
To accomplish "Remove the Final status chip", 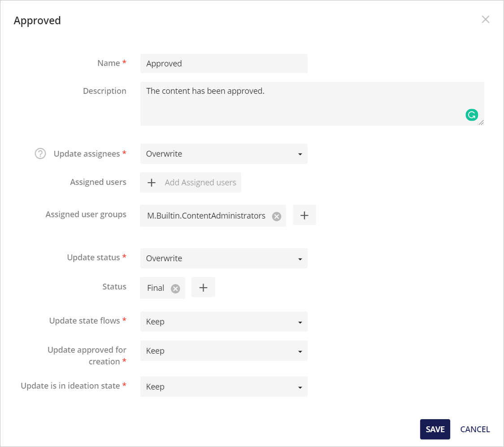I will [175, 288].
